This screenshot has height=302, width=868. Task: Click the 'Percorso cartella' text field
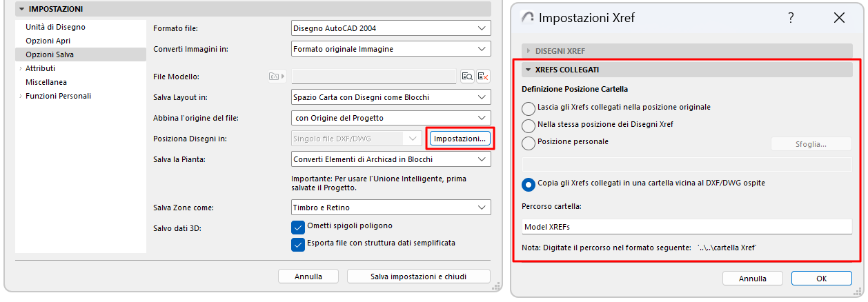(x=687, y=226)
